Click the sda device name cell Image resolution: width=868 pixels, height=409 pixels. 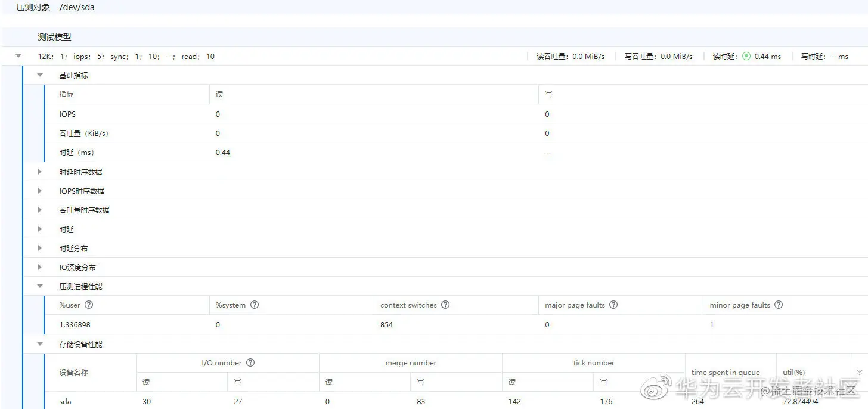click(x=64, y=401)
